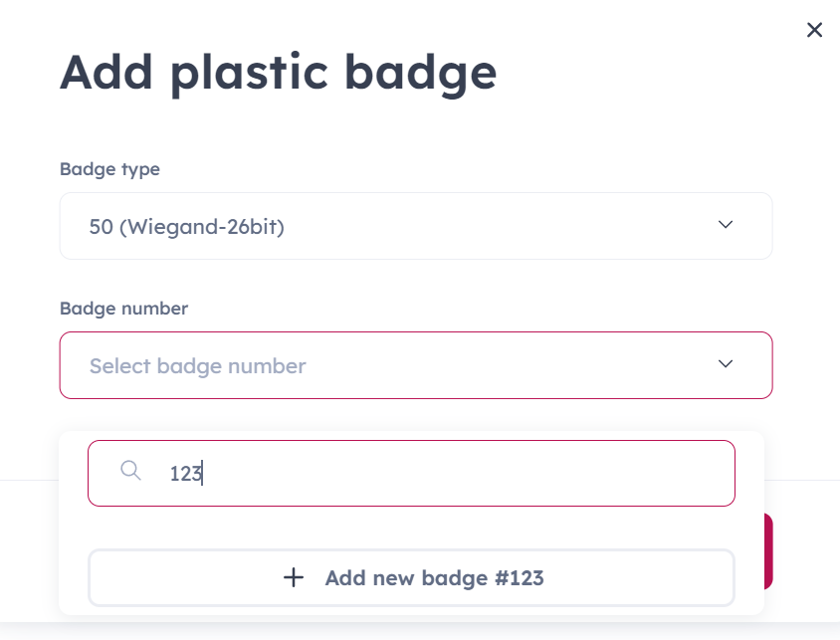This screenshot has height=640, width=840.
Task: Expand the Badge number chevron arrow
Action: (x=726, y=363)
